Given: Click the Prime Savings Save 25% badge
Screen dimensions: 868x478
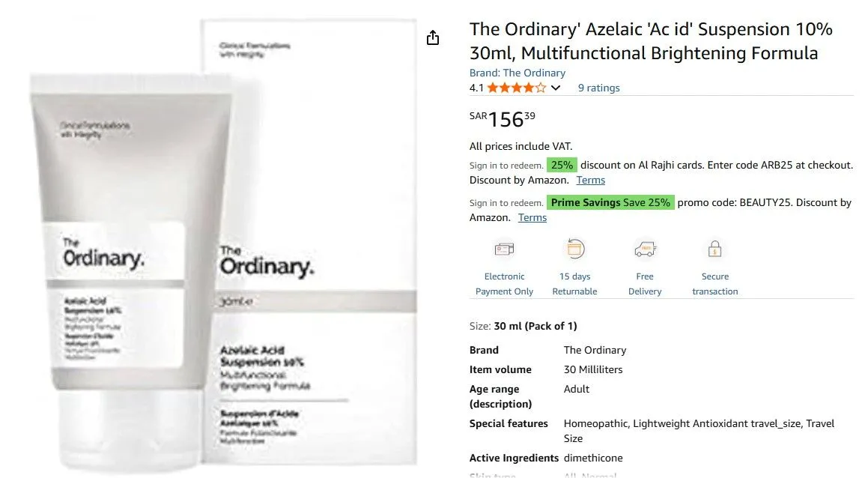Looking at the screenshot, I should click(x=612, y=202).
